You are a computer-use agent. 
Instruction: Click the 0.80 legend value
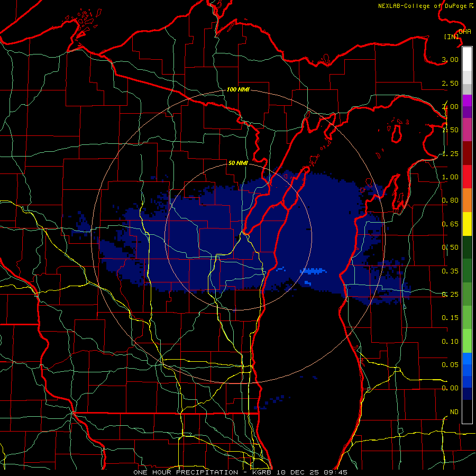[x=450, y=200]
